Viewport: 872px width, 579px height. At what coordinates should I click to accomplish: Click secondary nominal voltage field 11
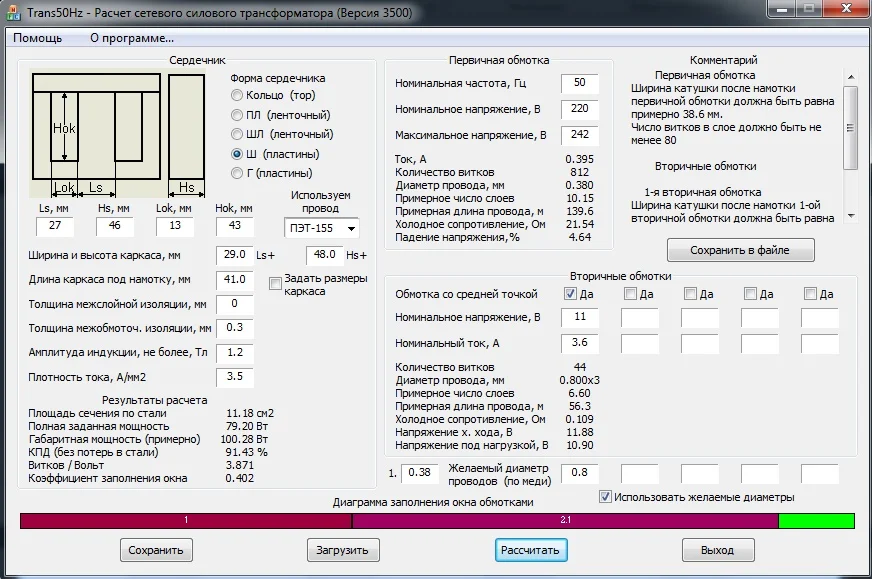tap(579, 317)
